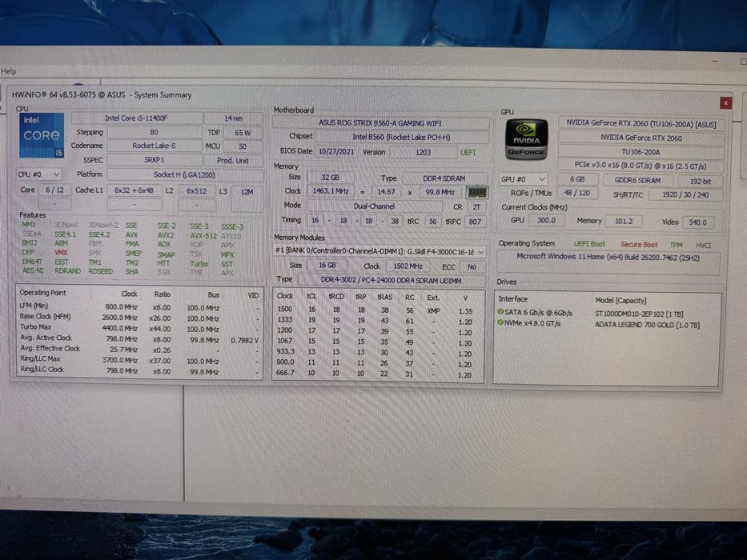This screenshot has height=560, width=747.
Task: Click the Base Clock (HFM) row
Action: [x=139, y=317]
